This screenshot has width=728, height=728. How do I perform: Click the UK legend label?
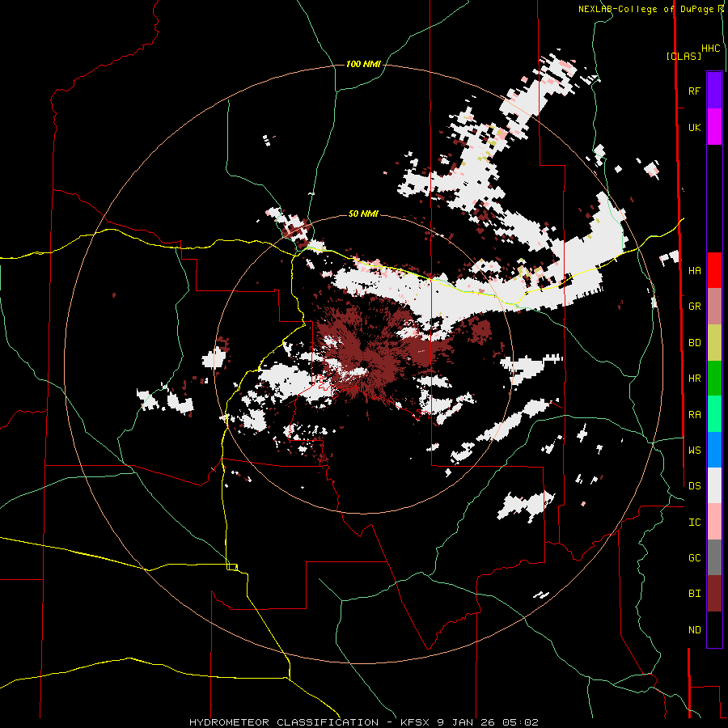pos(694,127)
